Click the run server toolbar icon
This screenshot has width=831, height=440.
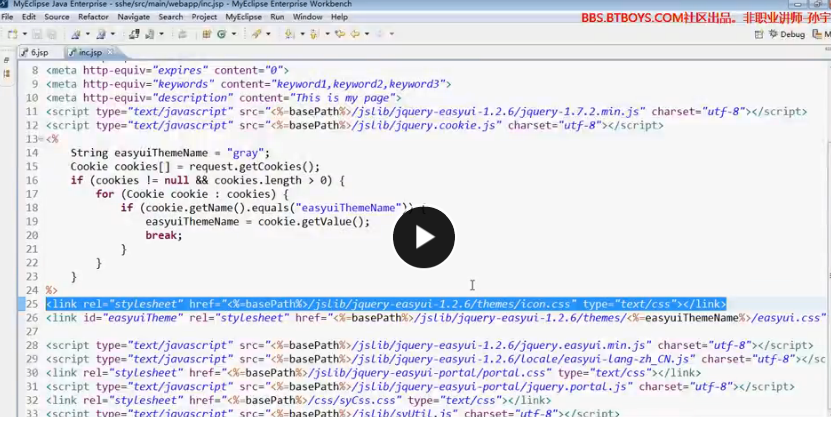(150, 34)
